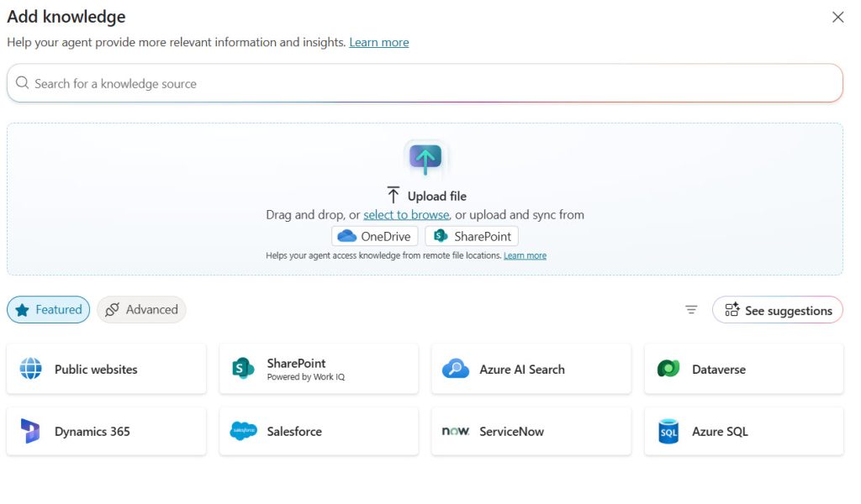This screenshot has height=504, width=861.
Task: Switch to the Featured tab
Action: tap(48, 310)
